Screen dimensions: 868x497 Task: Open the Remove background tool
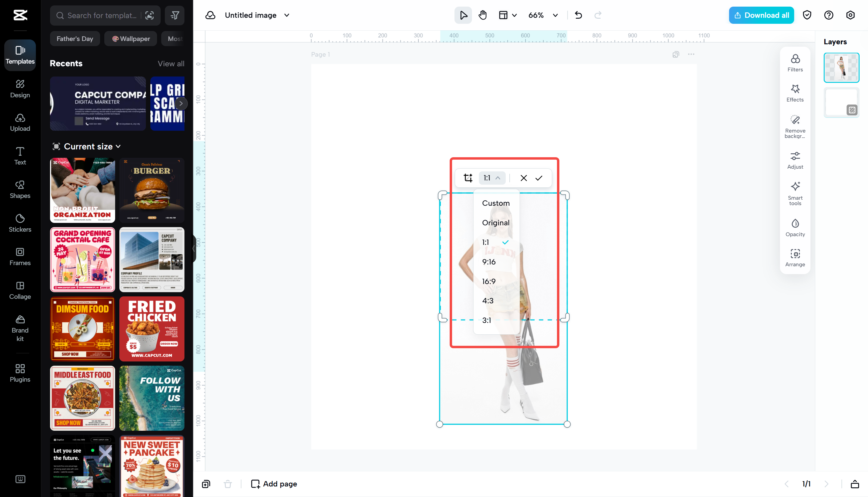tap(795, 126)
